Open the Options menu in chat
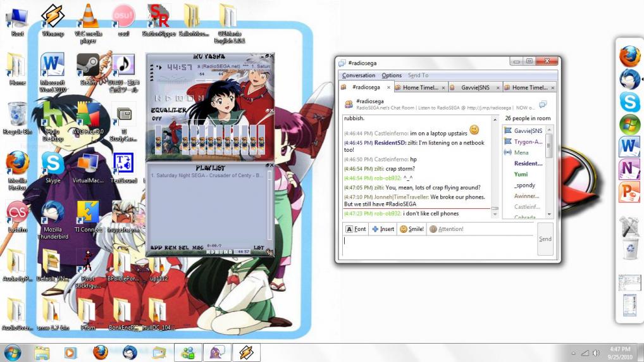 pyautogui.click(x=392, y=75)
